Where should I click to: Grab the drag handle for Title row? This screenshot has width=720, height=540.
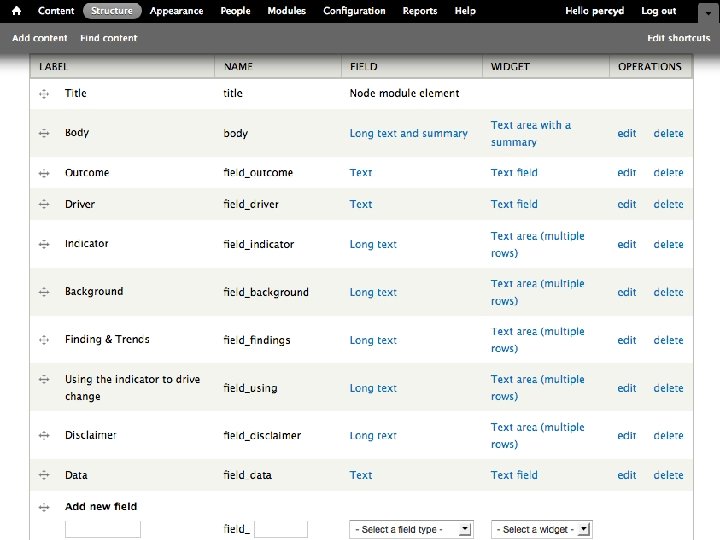(x=44, y=94)
